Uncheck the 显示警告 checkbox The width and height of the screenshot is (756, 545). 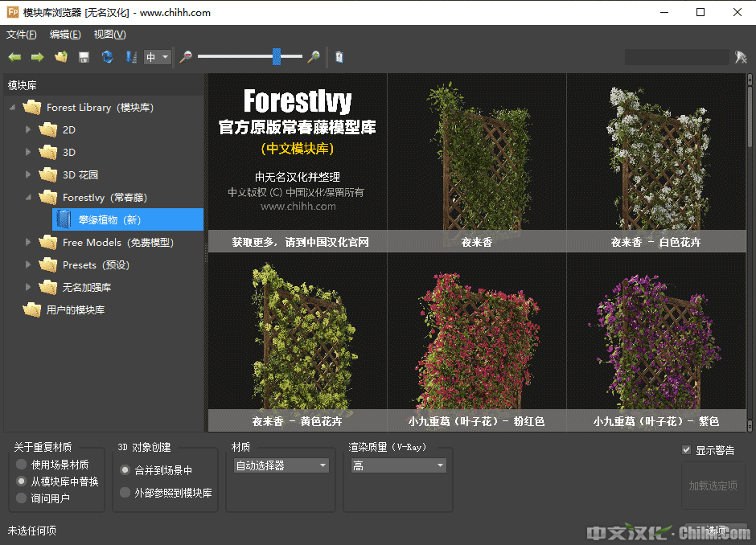click(x=686, y=450)
